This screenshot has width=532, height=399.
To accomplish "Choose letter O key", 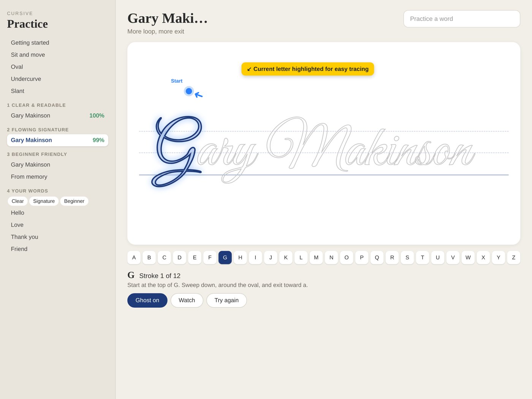I will click(x=347, y=258).
